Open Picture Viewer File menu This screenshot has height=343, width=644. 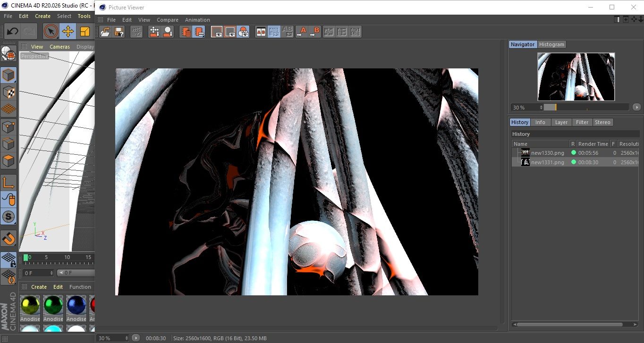[x=111, y=20]
